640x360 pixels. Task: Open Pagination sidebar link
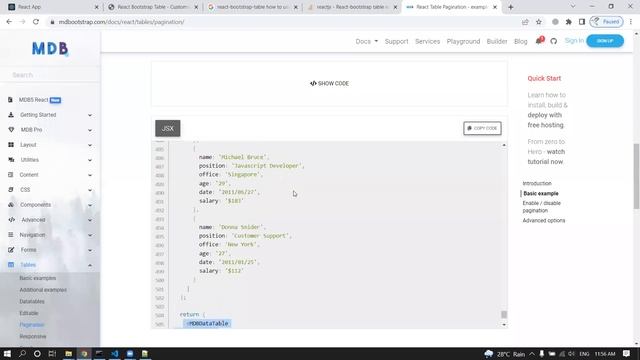pos(32,324)
